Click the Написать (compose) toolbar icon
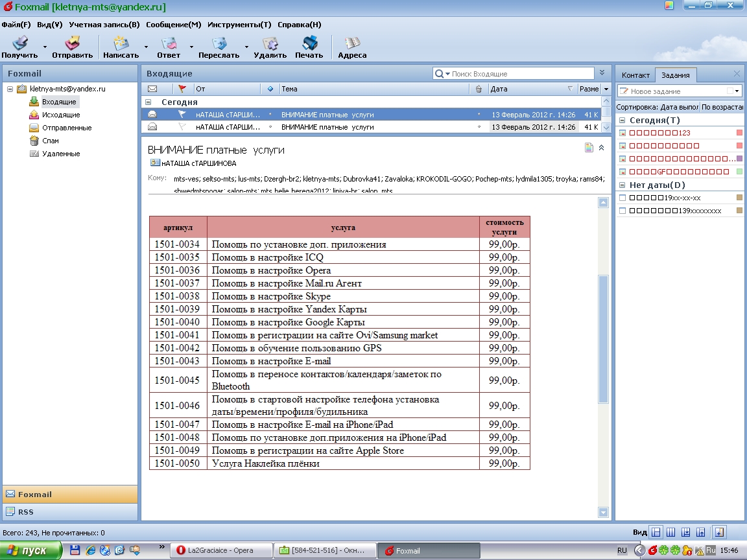747x560 pixels. (121, 43)
